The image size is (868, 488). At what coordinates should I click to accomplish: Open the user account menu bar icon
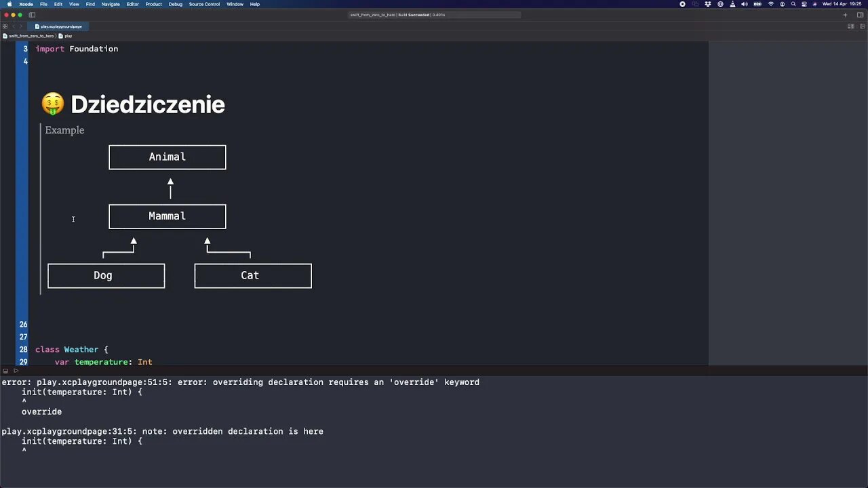click(x=782, y=4)
